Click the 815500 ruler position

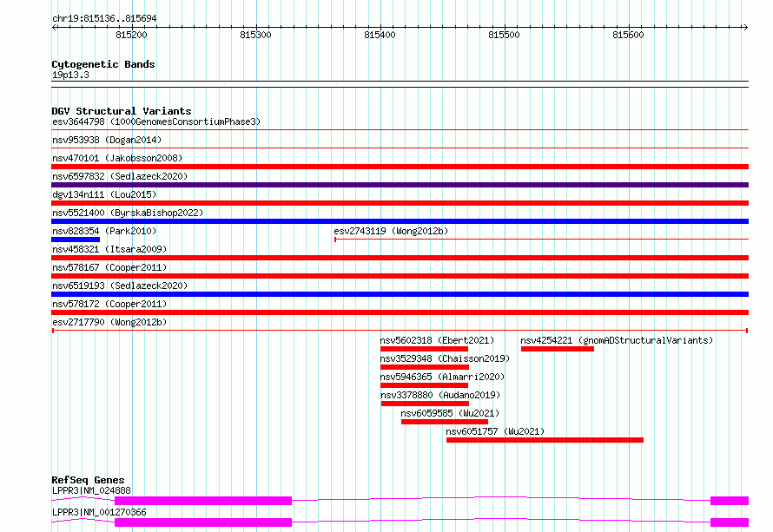click(505, 35)
